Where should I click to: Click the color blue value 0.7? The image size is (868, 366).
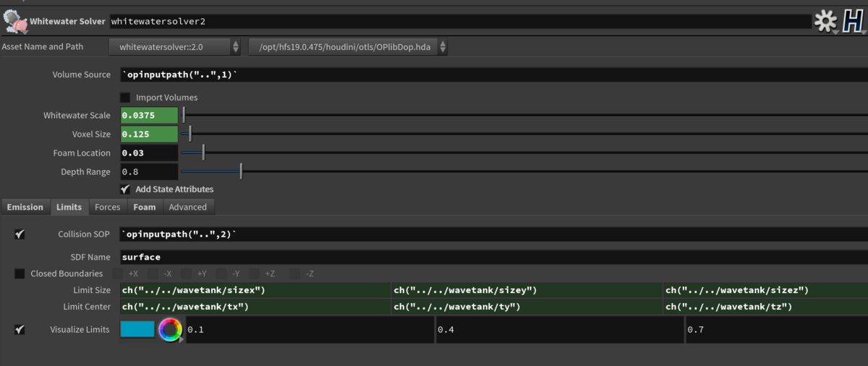coord(776,330)
